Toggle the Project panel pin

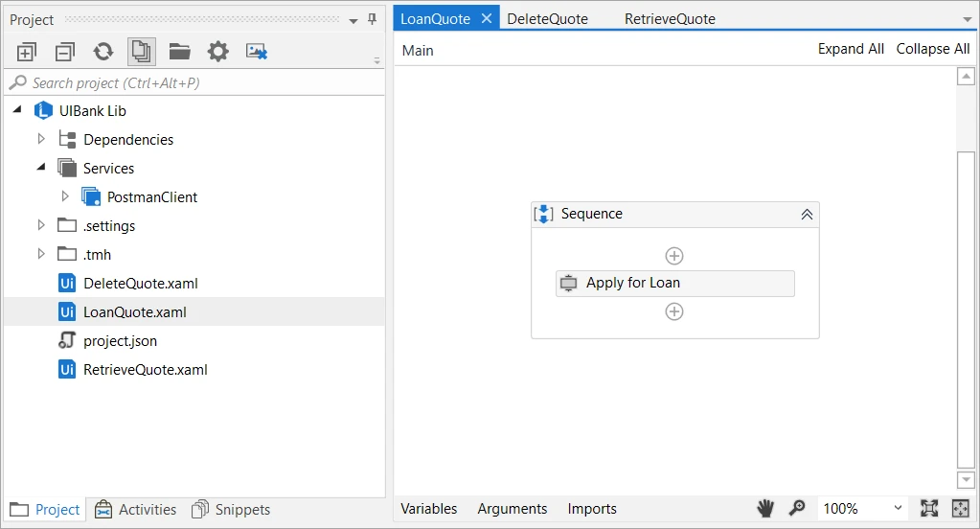(373, 19)
